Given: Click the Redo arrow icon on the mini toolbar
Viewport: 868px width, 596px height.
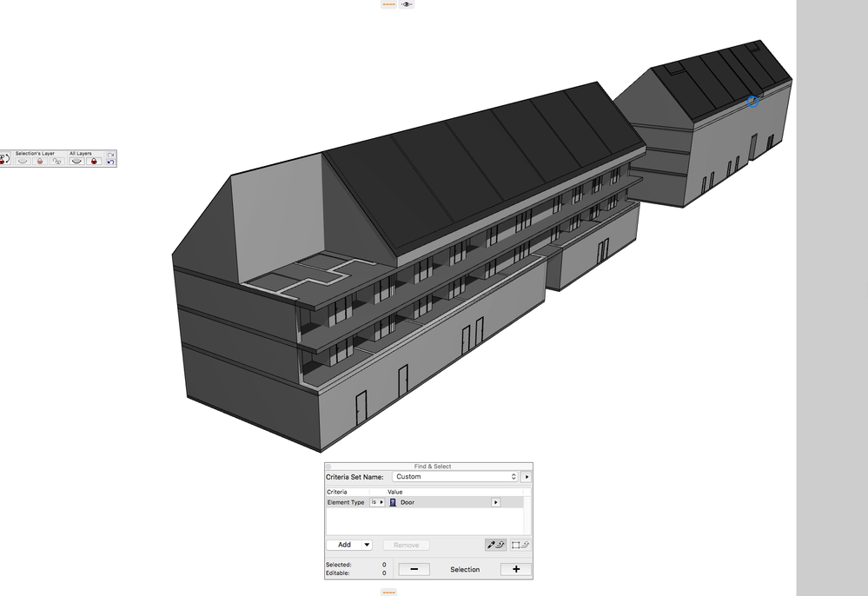Looking at the screenshot, I should pyautogui.click(x=110, y=155).
